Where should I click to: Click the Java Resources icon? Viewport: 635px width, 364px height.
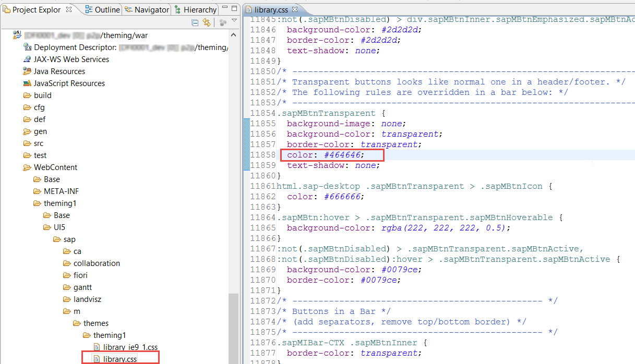tap(26, 71)
